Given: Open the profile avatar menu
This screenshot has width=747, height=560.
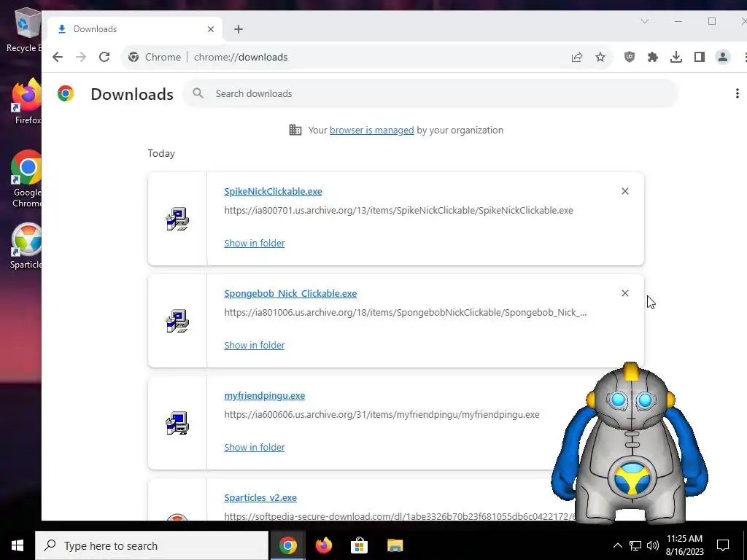Looking at the screenshot, I should [x=723, y=57].
